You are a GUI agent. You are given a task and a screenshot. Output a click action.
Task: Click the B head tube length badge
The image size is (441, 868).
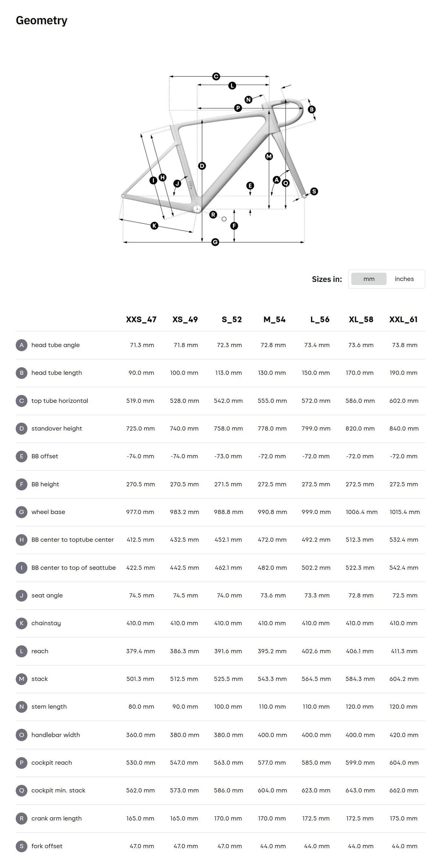pyautogui.click(x=22, y=373)
